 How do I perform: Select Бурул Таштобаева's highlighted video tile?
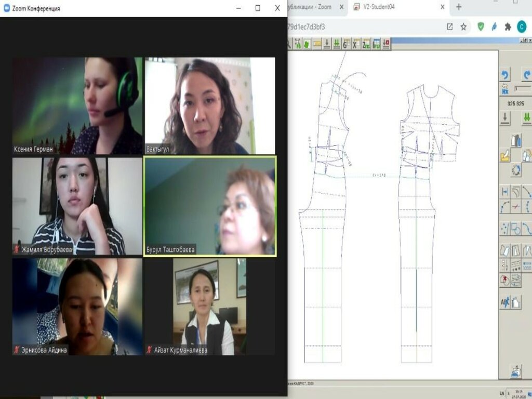click(x=210, y=206)
